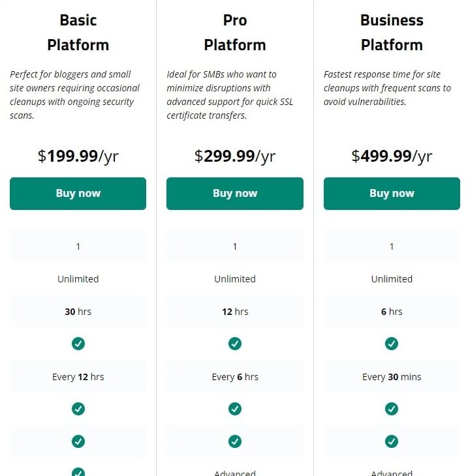The image size is (468, 476).
Task: Click the lowest full Basic column checkmark
Action: [78, 441]
